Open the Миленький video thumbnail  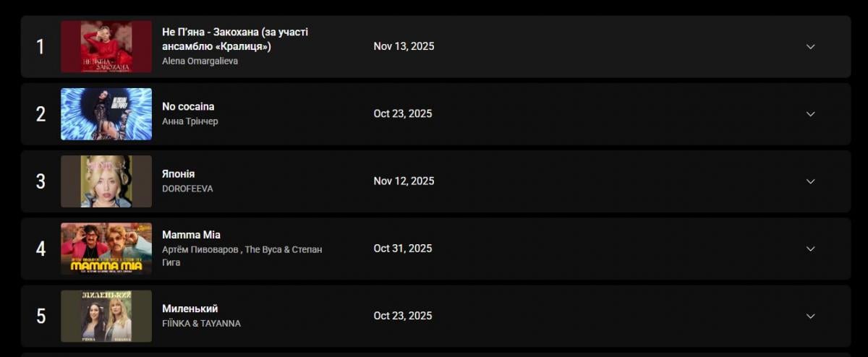pyautogui.click(x=106, y=316)
